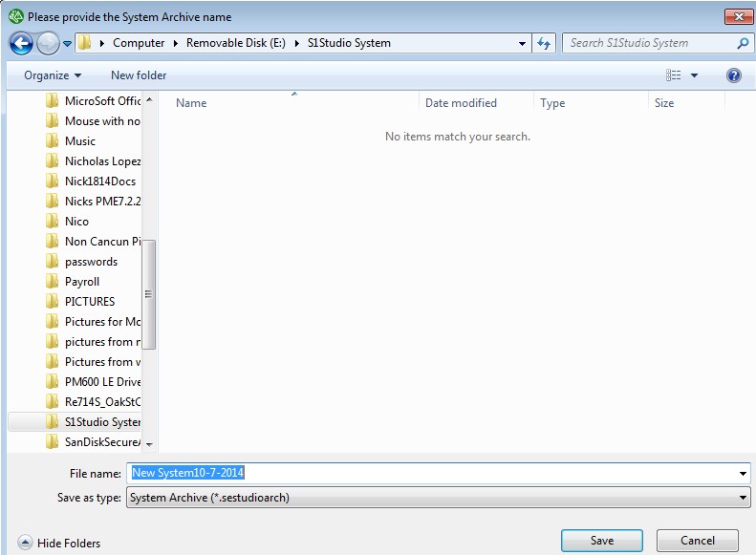Open the Music folder in tree
This screenshot has width=756, height=555.
pos(79,141)
